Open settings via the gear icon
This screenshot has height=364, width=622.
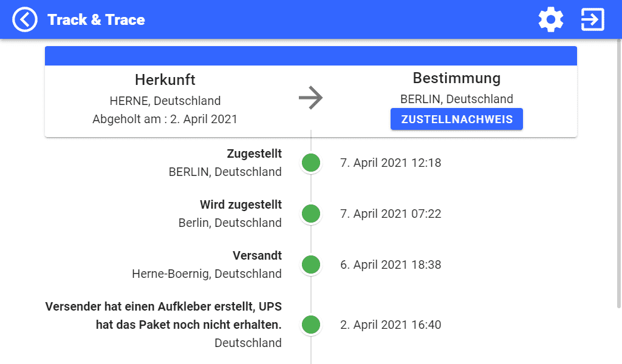(551, 19)
